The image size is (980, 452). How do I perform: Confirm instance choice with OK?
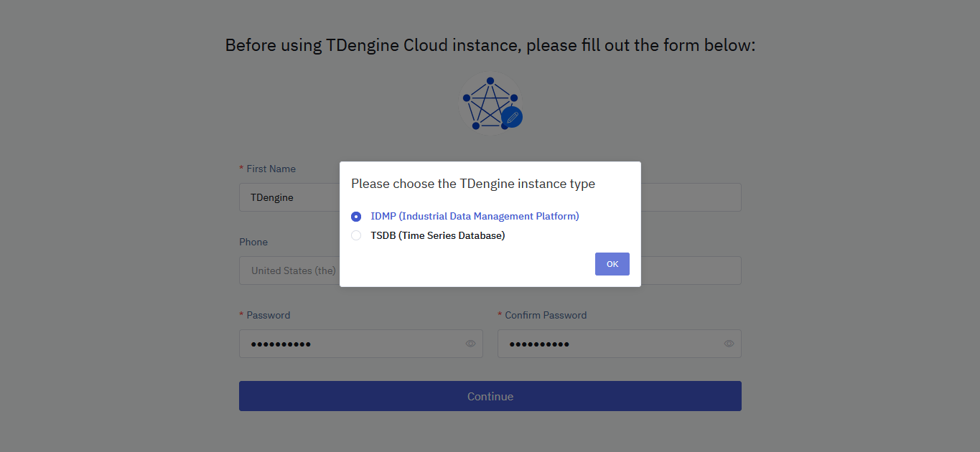(x=612, y=264)
